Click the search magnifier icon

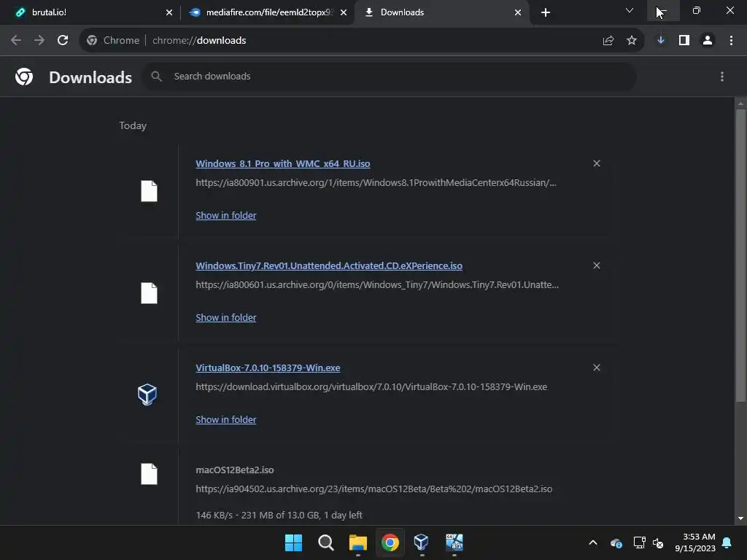[x=156, y=76]
